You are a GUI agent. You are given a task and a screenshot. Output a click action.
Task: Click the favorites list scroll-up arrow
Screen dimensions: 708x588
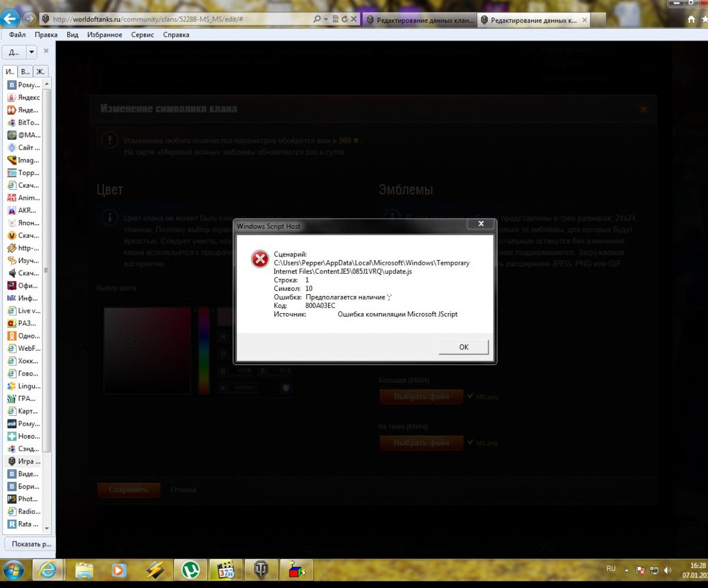click(x=47, y=84)
